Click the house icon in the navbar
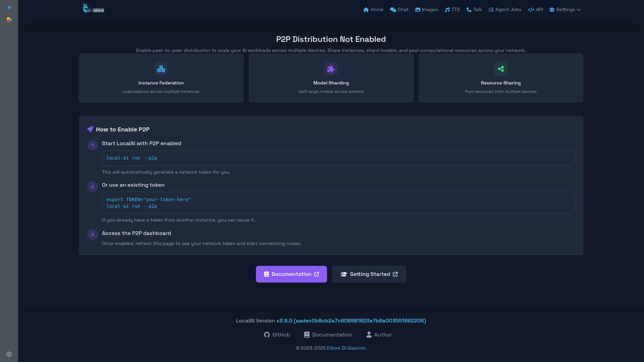Screen dimensions: 644x362 (x=366, y=10)
